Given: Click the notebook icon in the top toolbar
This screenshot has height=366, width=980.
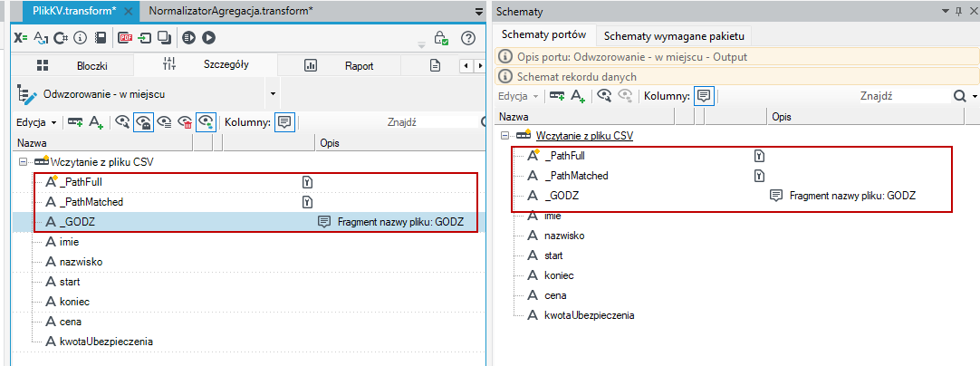Looking at the screenshot, I should 100,37.
